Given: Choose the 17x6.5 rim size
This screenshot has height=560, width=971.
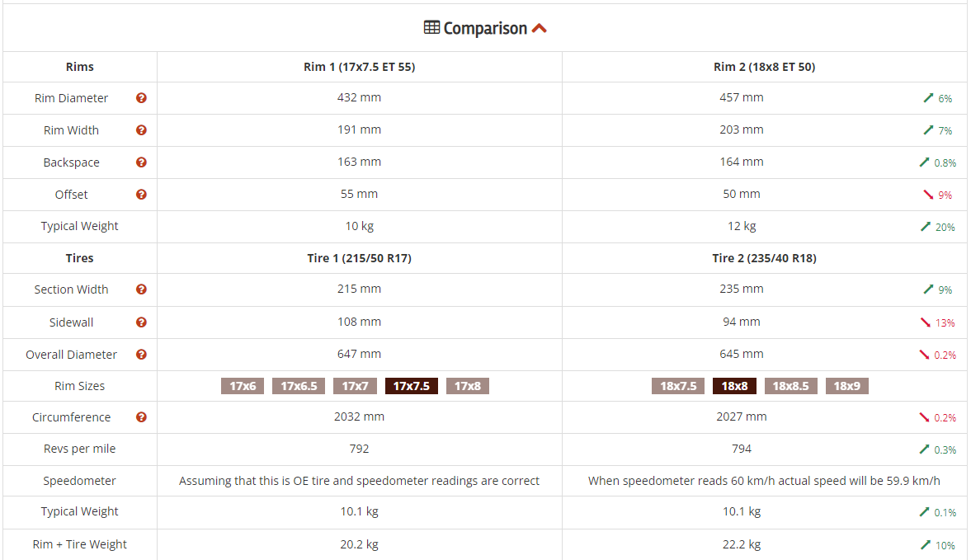Looking at the screenshot, I should 299,386.
